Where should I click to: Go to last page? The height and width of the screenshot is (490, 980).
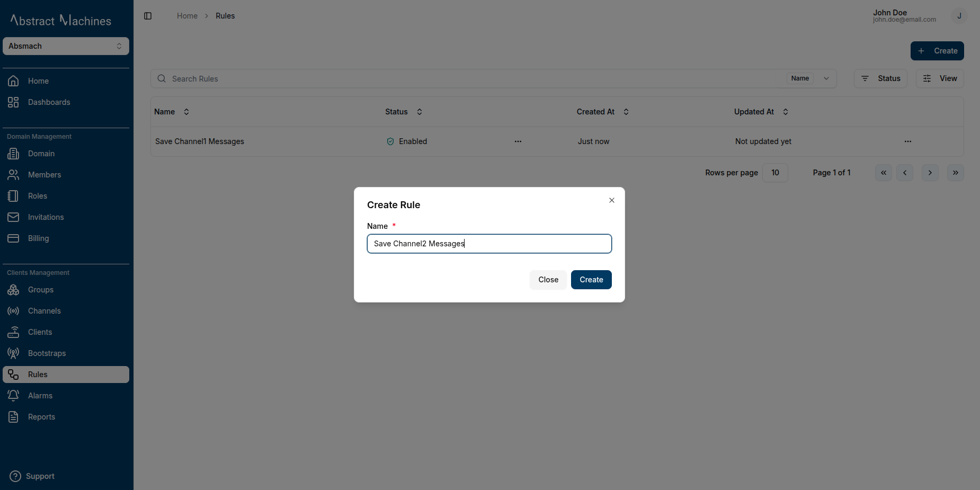click(x=956, y=173)
